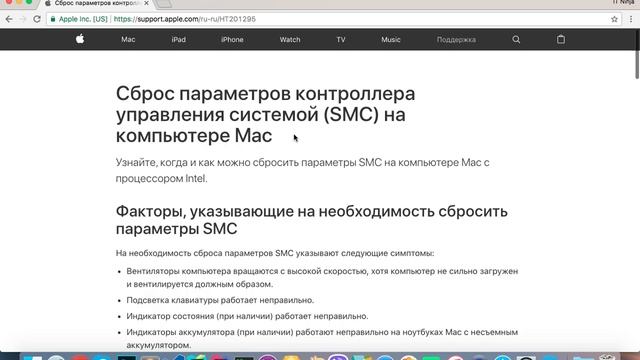Select the Сброс параметров контроллера tab
The width and height of the screenshot is (640, 360).
point(97,3)
